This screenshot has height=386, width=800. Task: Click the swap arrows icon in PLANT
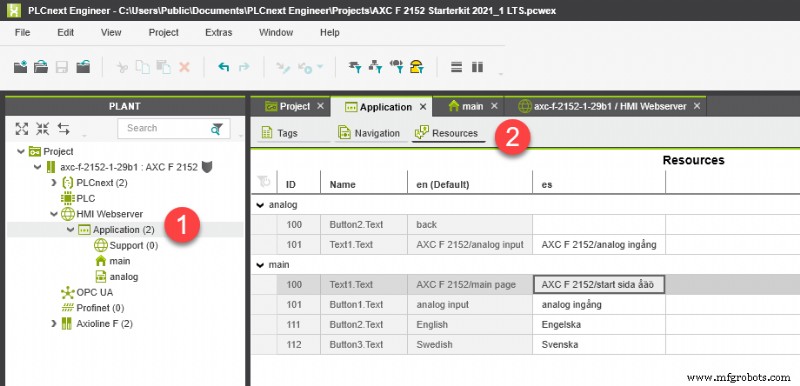click(x=64, y=128)
